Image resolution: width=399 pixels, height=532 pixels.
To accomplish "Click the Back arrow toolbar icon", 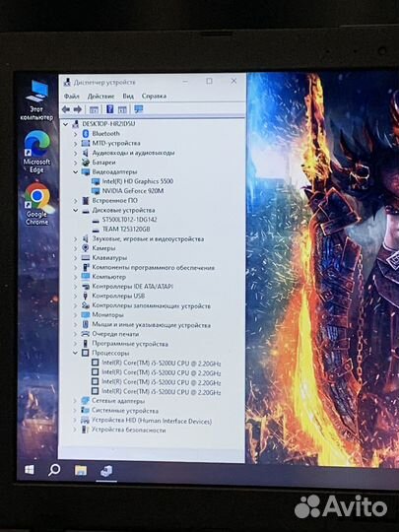I will (66, 109).
